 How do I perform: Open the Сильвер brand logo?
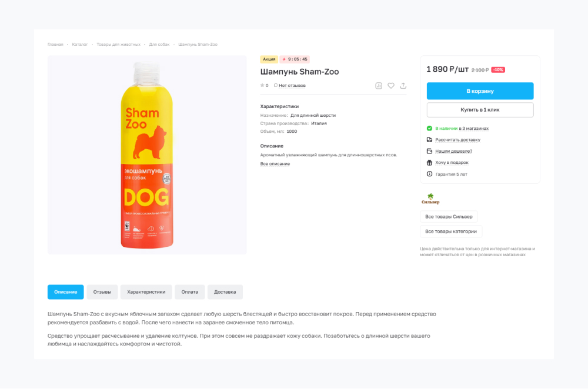pyautogui.click(x=430, y=199)
